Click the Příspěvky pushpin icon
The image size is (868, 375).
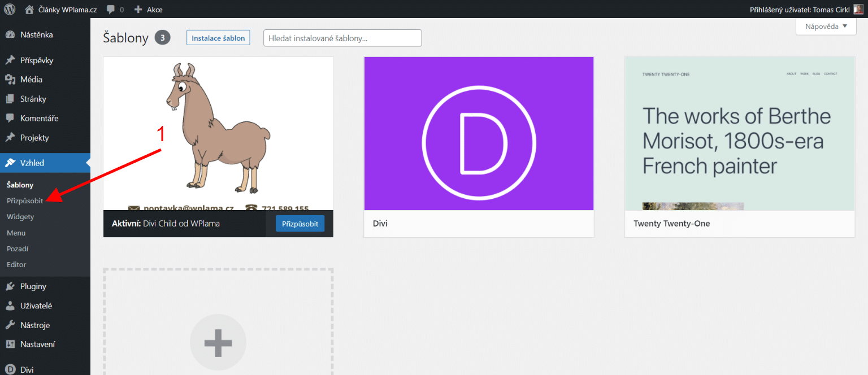10,60
